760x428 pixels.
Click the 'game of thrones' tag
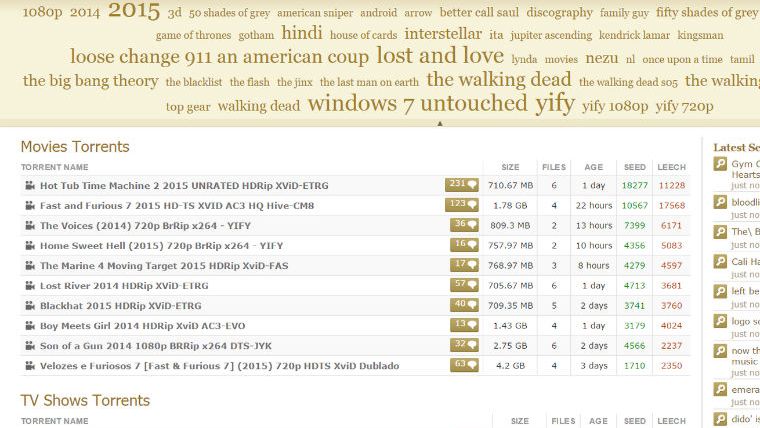pos(193,35)
